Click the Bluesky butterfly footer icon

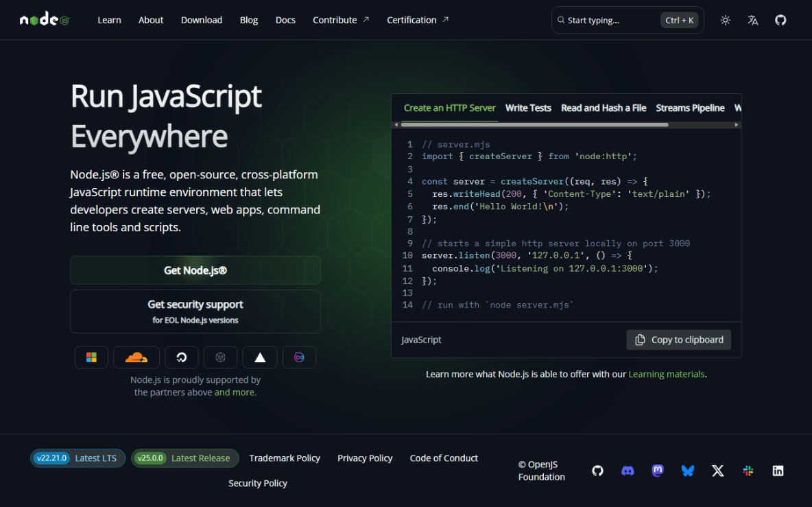click(687, 471)
